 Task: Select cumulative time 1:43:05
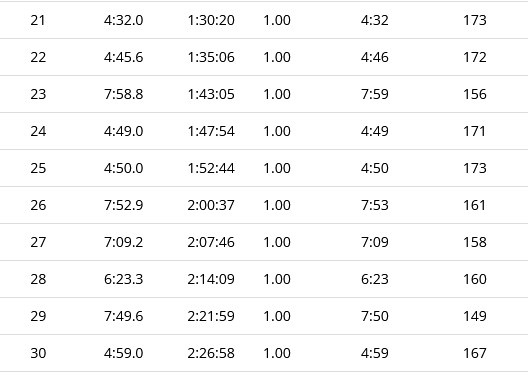(211, 94)
